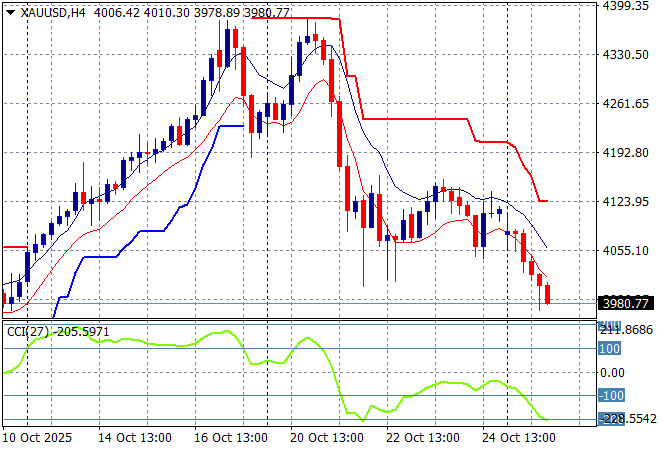Select the 10 Oct 2025 date label
Viewport: 660px width, 450px height.
click(38, 438)
